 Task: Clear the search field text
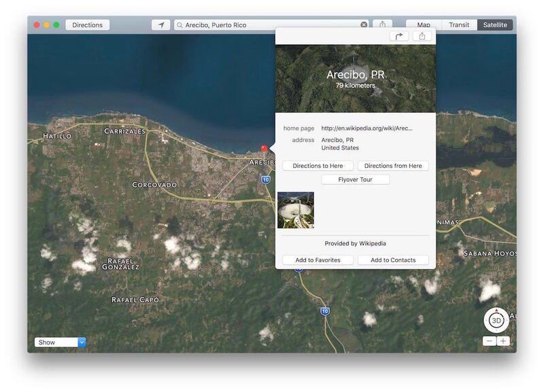click(364, 25)
